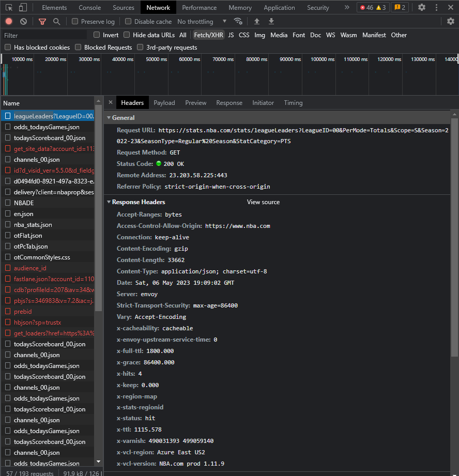Collapse the Response Headers section

point(109,202)
